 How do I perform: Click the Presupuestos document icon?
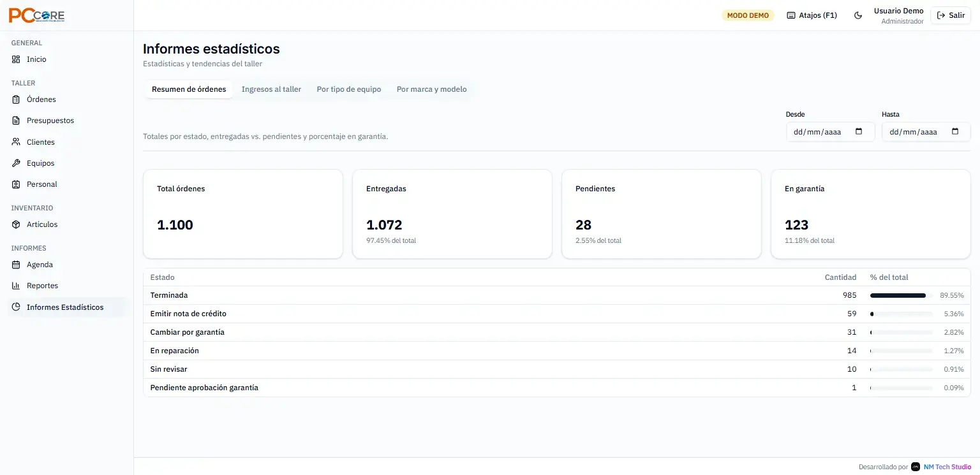coord(16,121)
